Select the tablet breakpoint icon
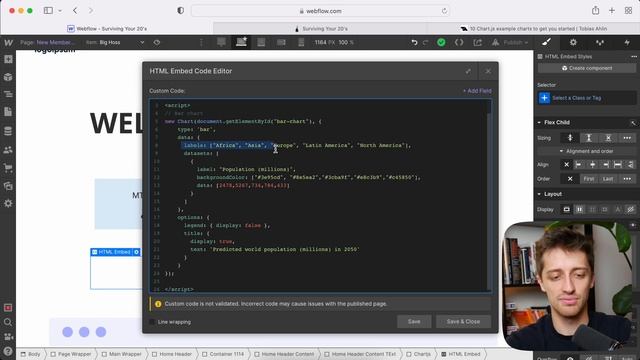 coord(261,42)
